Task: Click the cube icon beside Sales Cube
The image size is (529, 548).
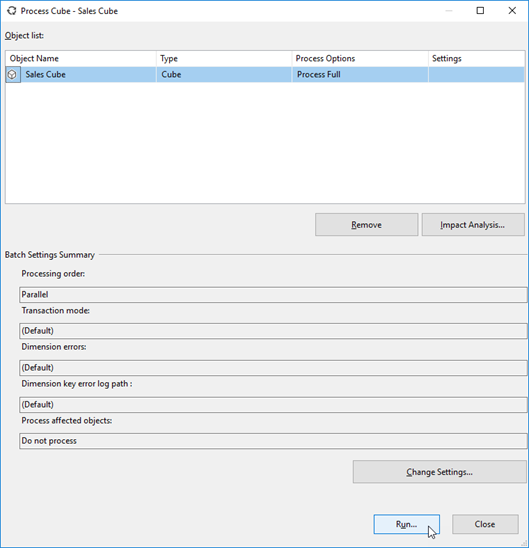Action: (x=13, y=74)
